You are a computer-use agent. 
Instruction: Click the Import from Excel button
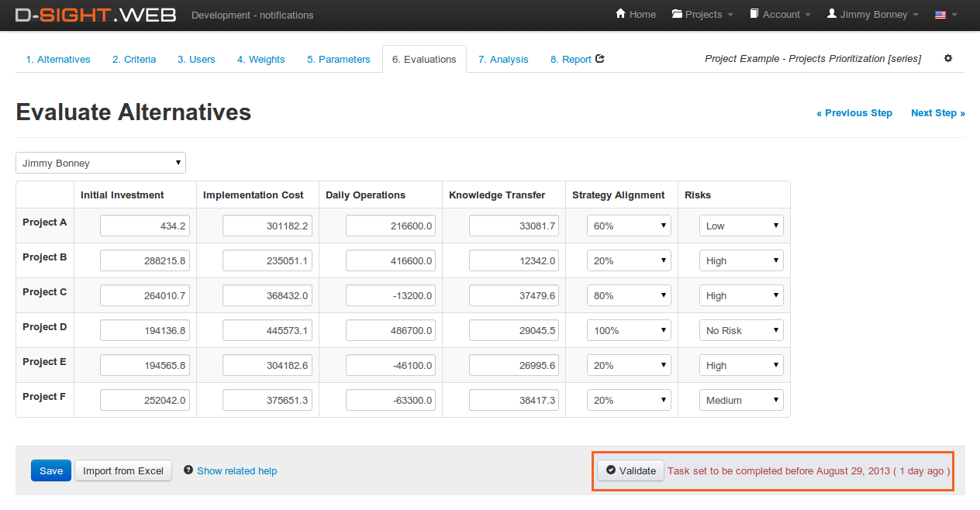(x=123, y=471)
